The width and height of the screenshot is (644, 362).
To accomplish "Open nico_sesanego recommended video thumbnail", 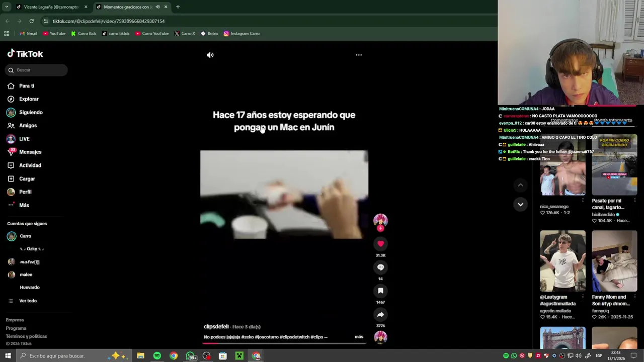I will (562, 165).
